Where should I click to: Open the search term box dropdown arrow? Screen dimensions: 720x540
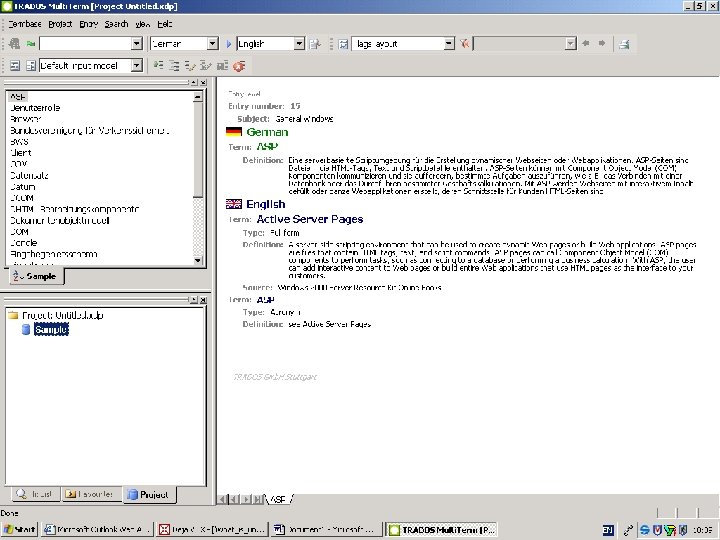[x=137, y=44]
